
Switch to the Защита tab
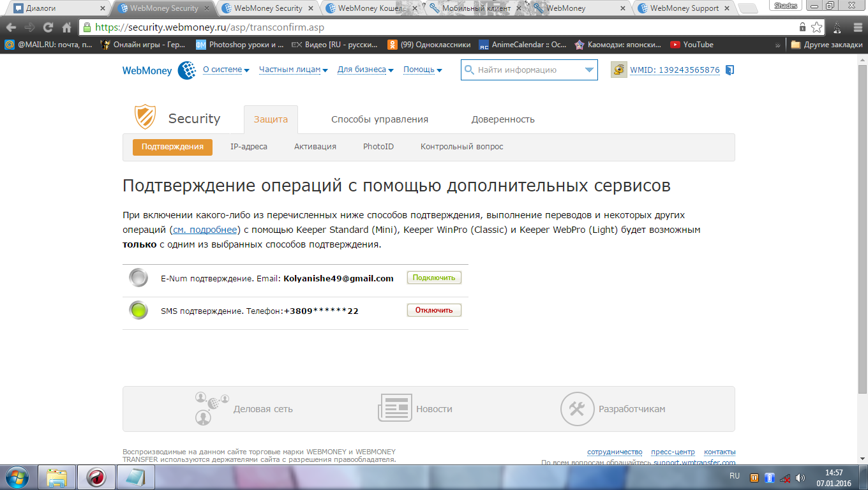(271, 119)
